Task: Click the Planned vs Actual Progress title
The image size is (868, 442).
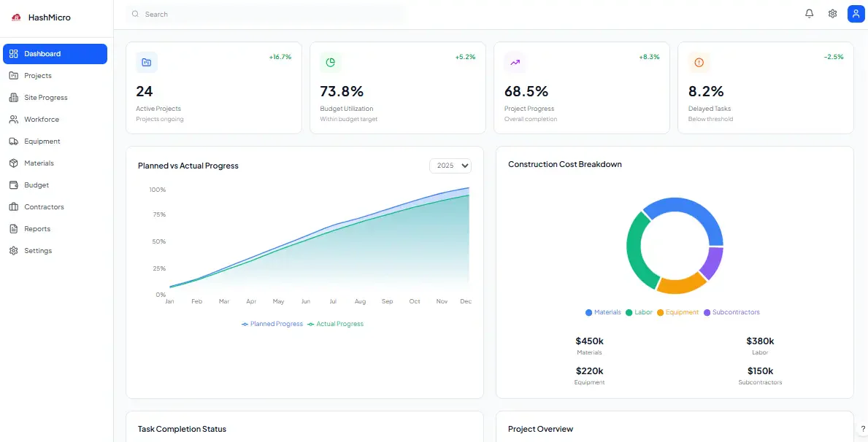Action: click(x=188, y=166)
